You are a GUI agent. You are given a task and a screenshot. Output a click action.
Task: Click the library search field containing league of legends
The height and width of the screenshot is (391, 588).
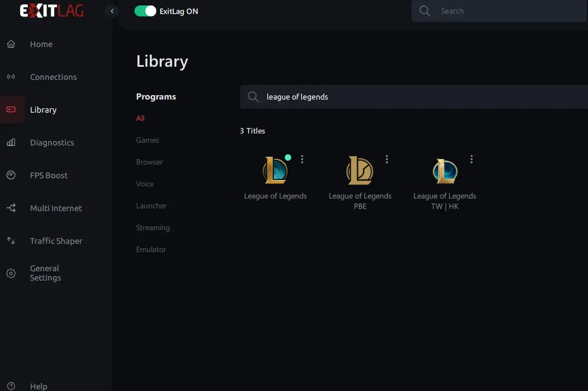tap(414, 97)
